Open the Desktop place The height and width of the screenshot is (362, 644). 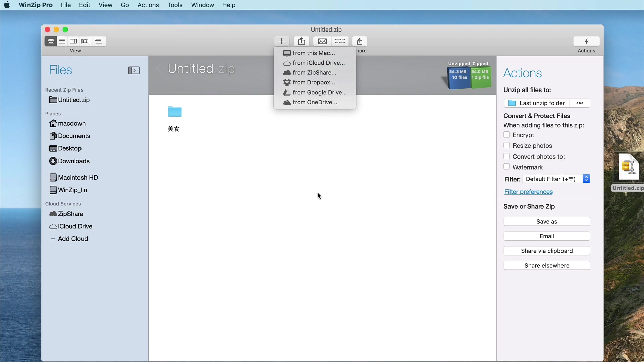[x=65, y=148]
